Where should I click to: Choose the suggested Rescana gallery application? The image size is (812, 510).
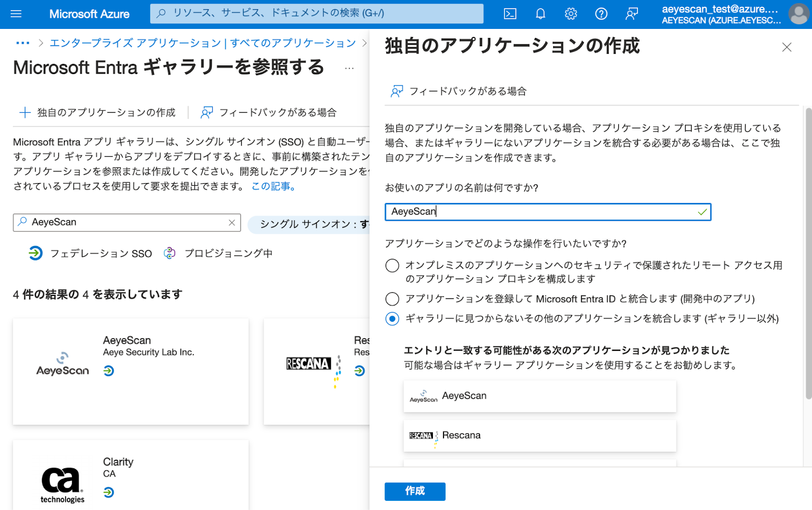pos(540,436)
